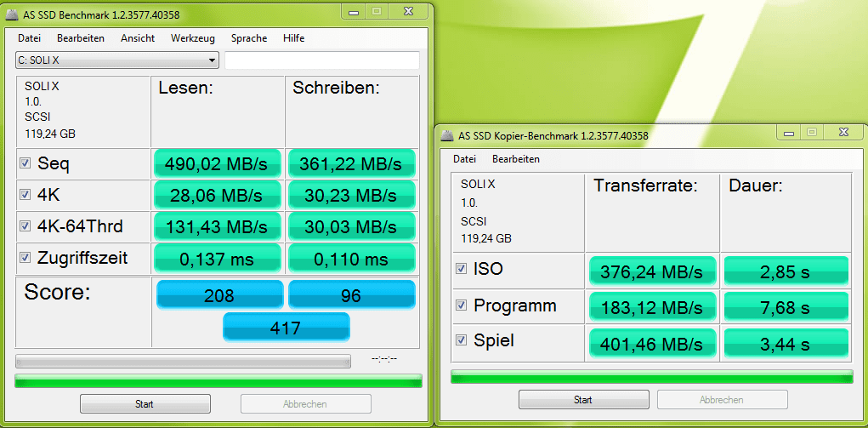Open Bearbeiten menu in Kopier-Benchmark window
The image size is (868, 428).
pos(516,159)
